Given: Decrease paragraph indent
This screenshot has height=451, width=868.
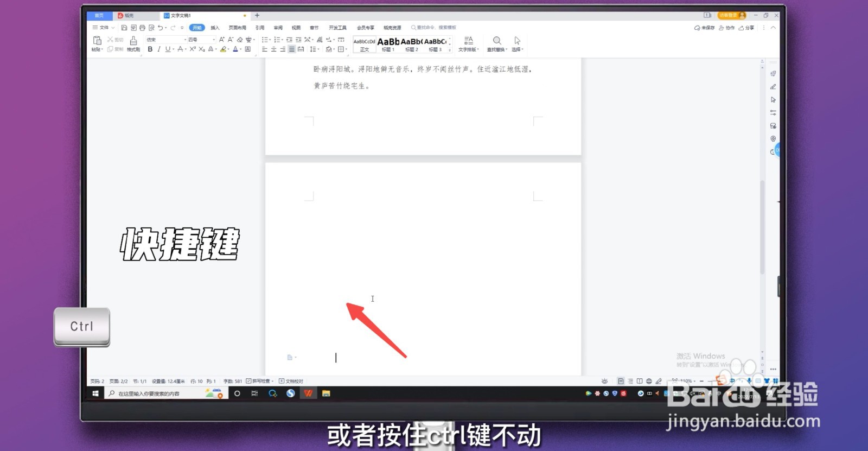Looking at the screenshot, I should coord(289,40).
